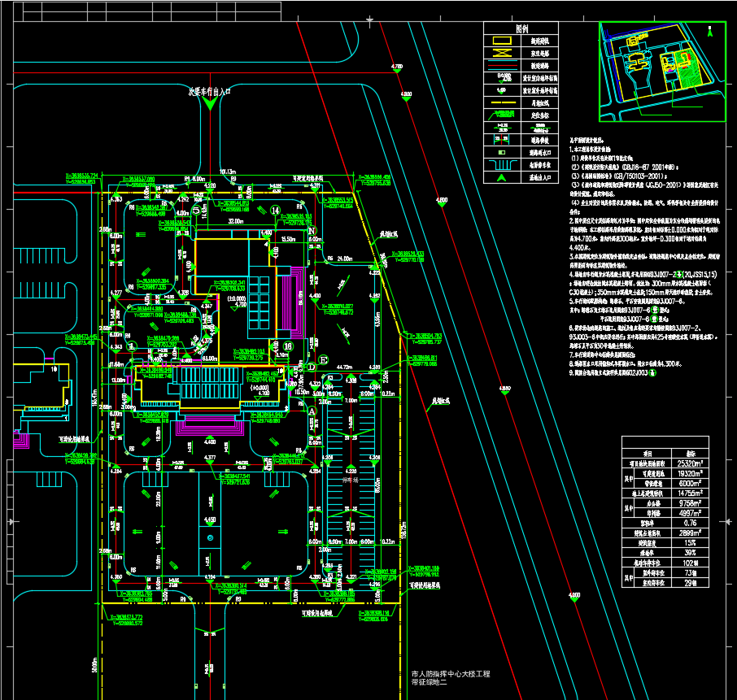Click the 29辆 parking count value
The height and width of the screenshot is (700, 737).
click(690, 583)
